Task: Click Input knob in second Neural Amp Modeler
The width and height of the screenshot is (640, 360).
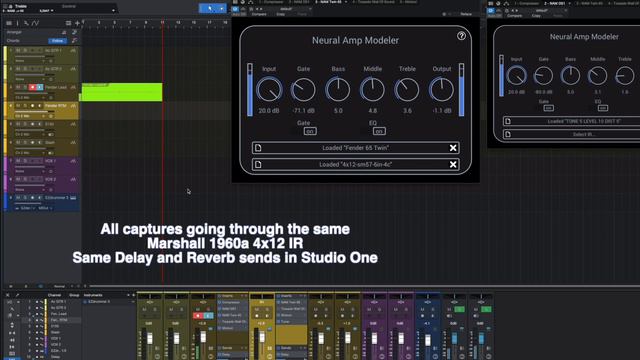Action: pyautogui.click(x=516, y=76)
